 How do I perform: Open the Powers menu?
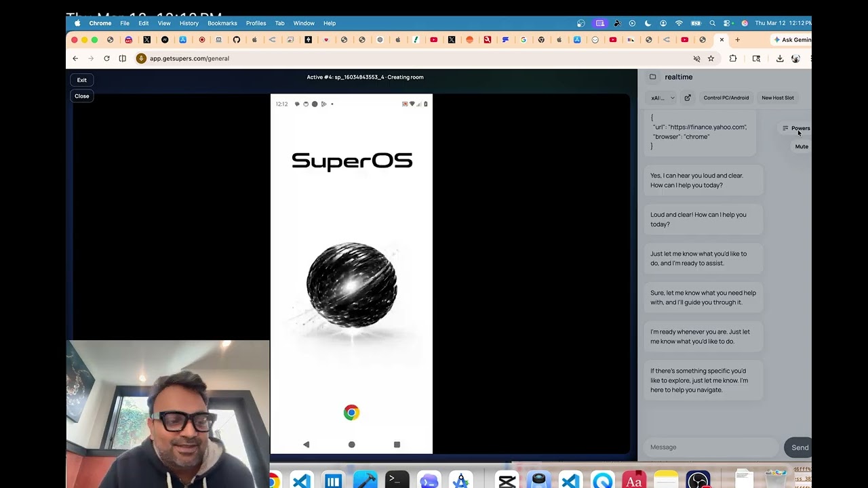click(796, 128)
